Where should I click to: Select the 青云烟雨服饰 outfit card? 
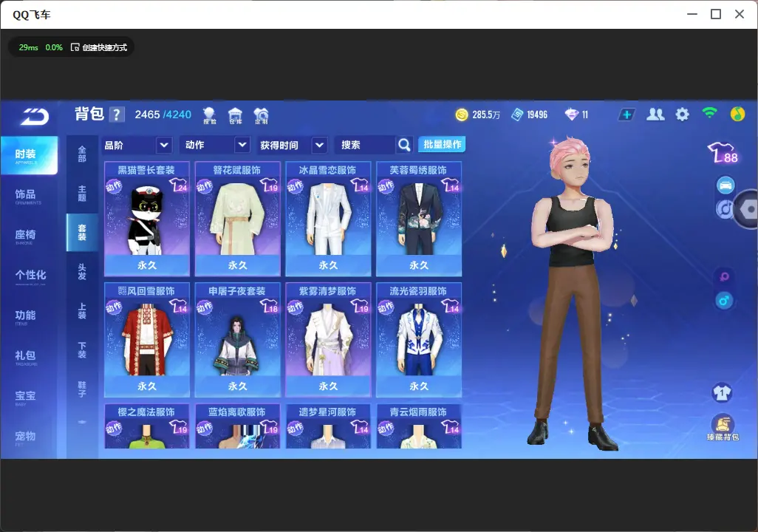(x=419, y=426)
